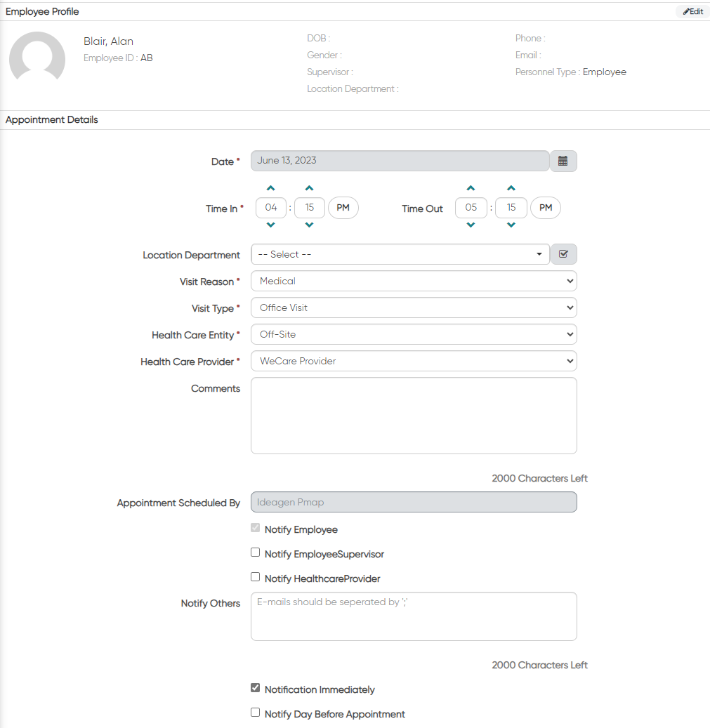Click the Employee Profile section header
The width and height of the screenshot is (710, 728).
(x=42, y=12)
